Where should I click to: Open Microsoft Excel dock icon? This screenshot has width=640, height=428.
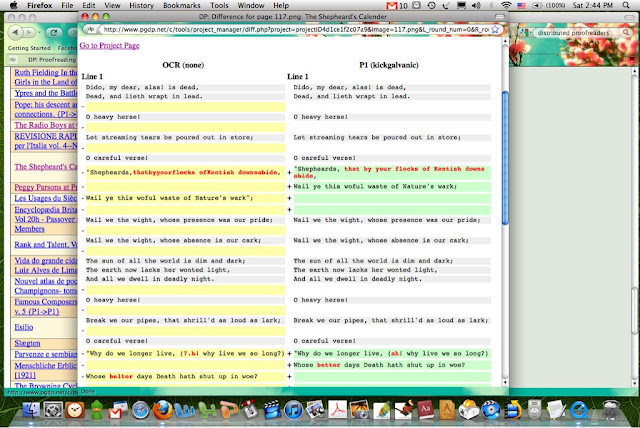206,410
